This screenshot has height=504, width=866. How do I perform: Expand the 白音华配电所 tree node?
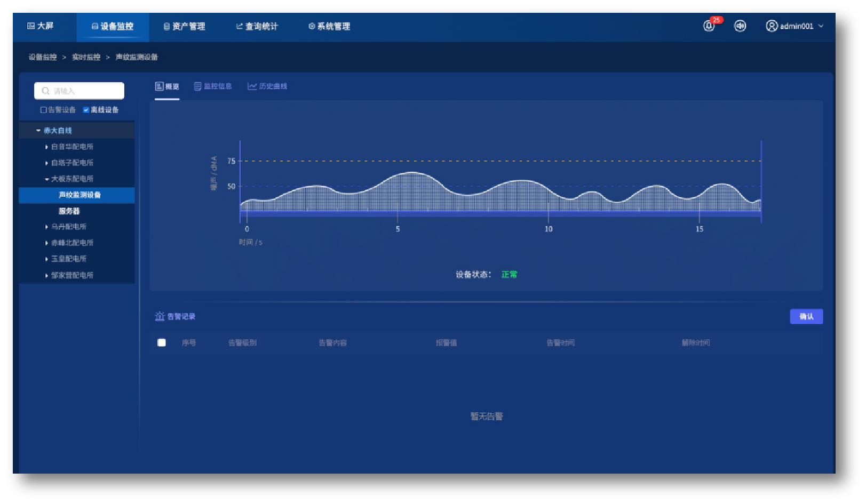(x=46, y=147)
